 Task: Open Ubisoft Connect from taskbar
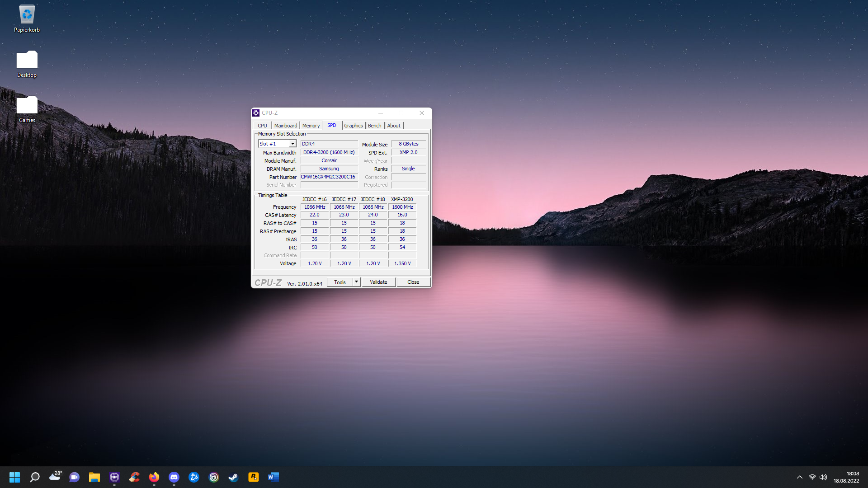tap(214, 477)
